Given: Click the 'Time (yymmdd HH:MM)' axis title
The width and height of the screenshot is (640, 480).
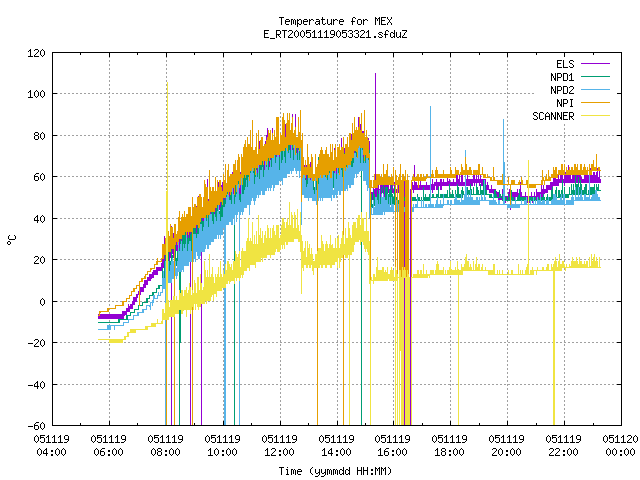Looking at the screenshot, I should coord(335,471).
